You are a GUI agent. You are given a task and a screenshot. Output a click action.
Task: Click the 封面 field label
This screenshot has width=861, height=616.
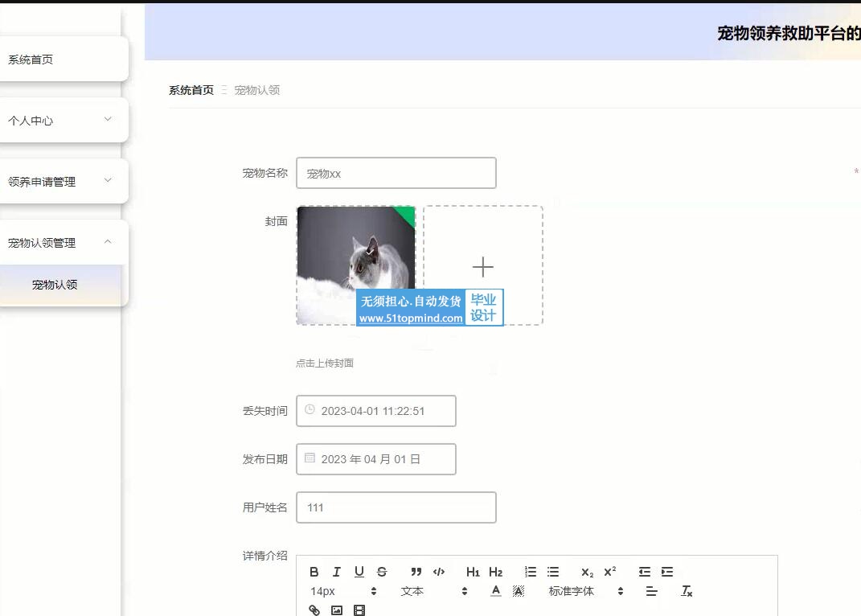277,221
